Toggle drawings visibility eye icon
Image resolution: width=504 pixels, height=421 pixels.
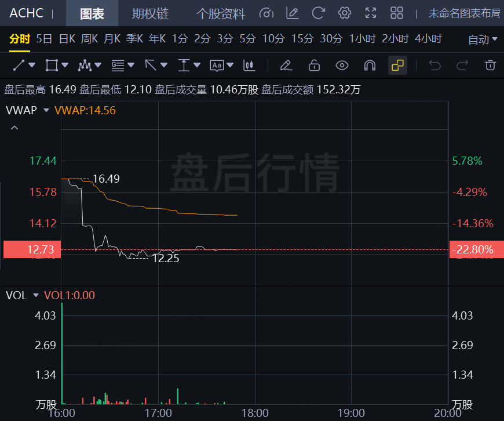[x=342, y=65]
